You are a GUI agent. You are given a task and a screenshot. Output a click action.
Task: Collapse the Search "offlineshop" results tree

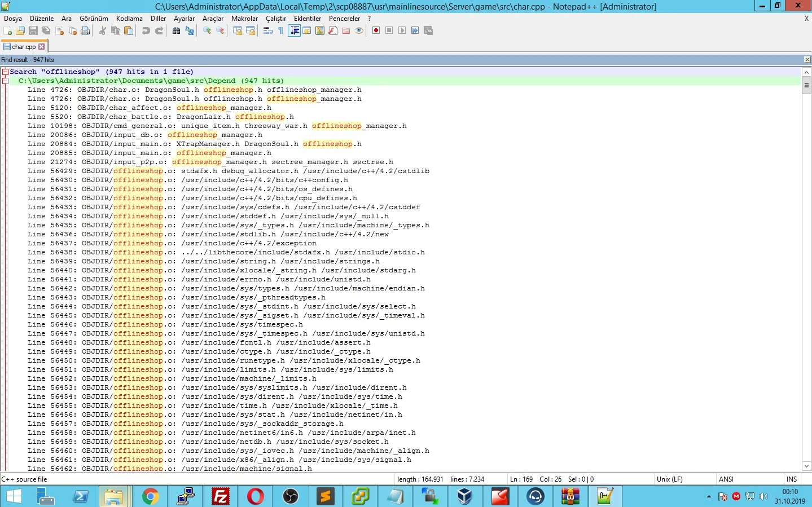click(5, 72)
